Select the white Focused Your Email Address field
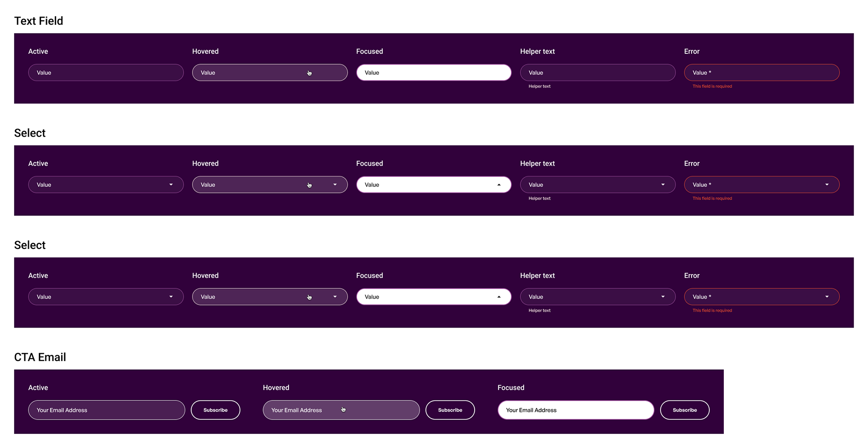Viewport: 868px width, 448px height. (576, 410)
